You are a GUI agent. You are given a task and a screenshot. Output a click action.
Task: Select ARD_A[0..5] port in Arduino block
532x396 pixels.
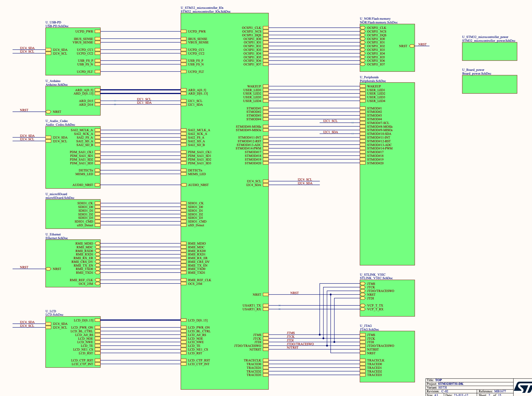click(98, 90)
